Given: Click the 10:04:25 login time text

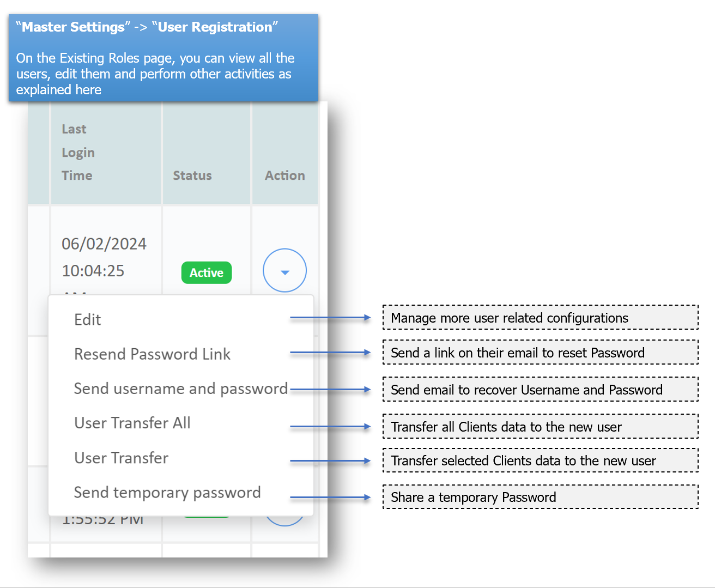Looking at the screenshot, I should point(93,271).
